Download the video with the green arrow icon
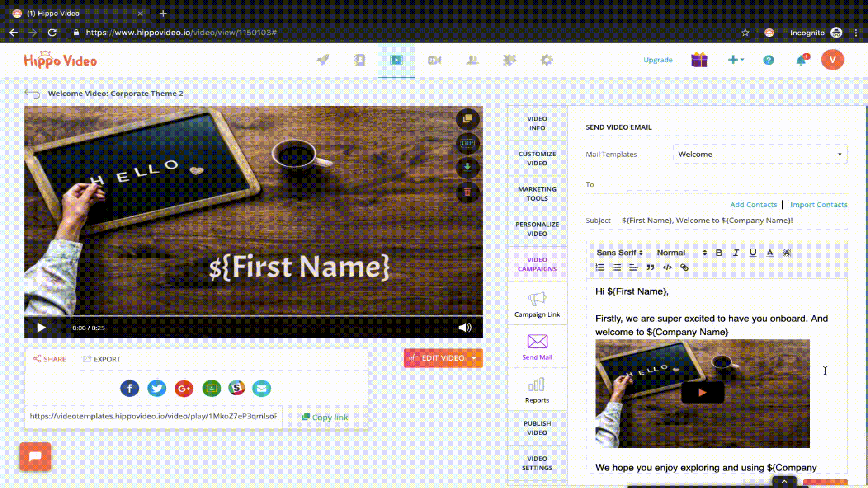Image resolution: width=868 pixels, height=488 pixels. [467, 168]
